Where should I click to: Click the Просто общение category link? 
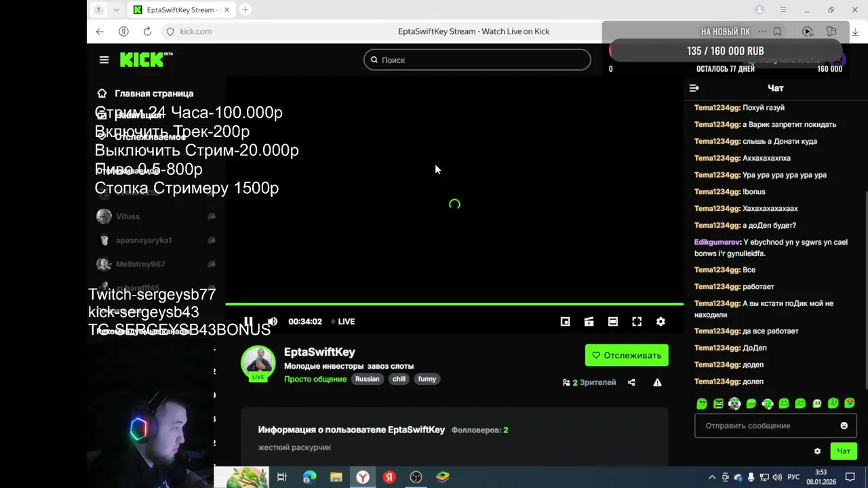[x=315, y=379]
